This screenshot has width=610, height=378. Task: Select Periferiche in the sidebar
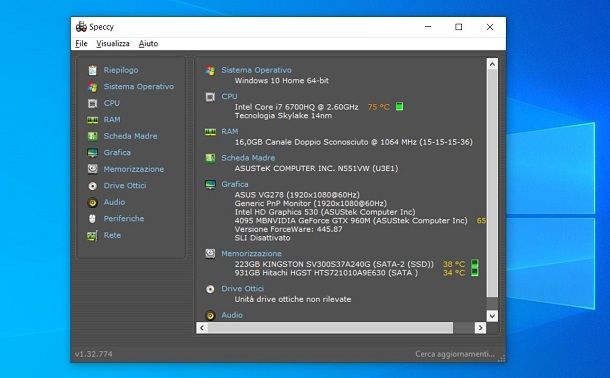124,219
